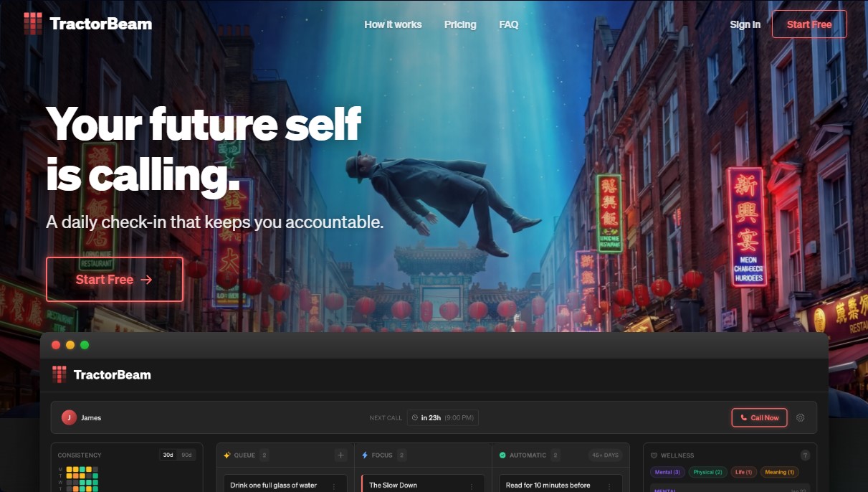
Task: Go to the FAQ section
Action: click(x=509, y=24)
